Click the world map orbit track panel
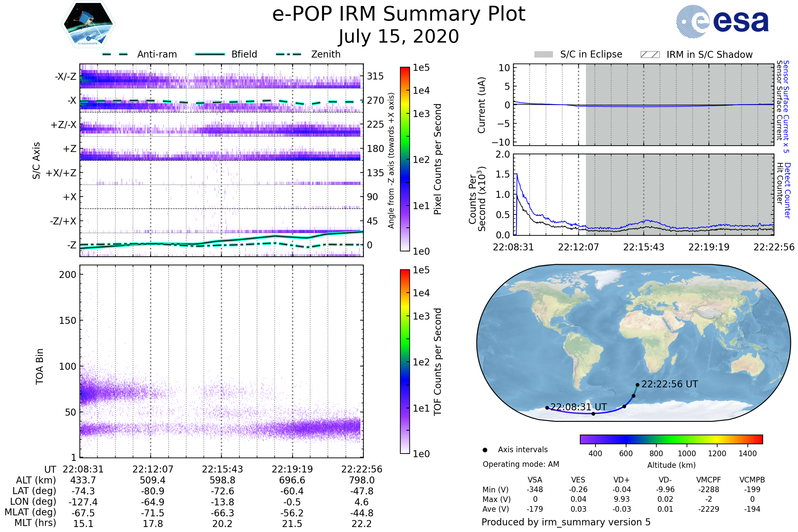798x532 pixels. click(x=633, y=343)
